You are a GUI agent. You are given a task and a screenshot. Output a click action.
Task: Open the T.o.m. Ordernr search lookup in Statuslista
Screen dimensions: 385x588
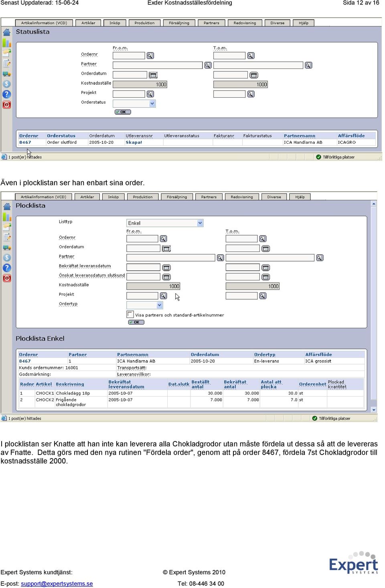(251, 56)
